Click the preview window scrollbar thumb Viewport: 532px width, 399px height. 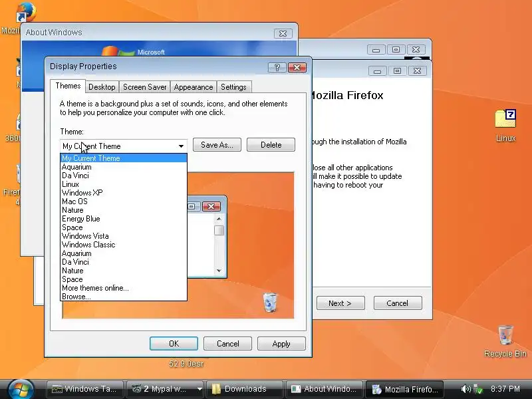(219, 230)
